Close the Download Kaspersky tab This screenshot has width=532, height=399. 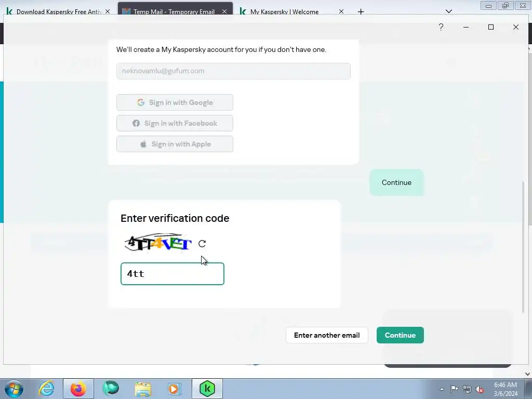click(x=108, y=11)
